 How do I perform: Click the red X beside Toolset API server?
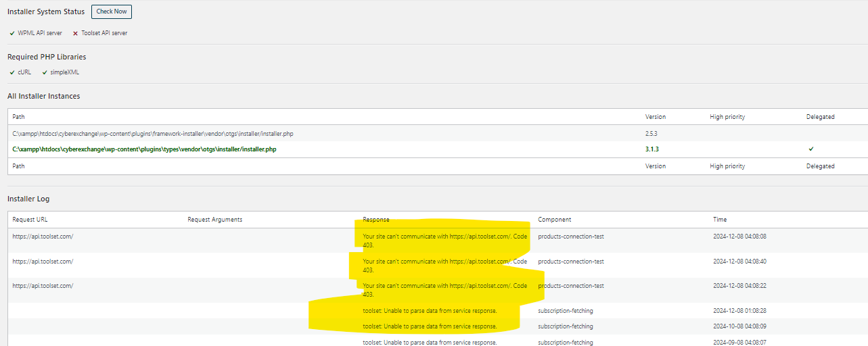pyautogui.click(x=75, y=33)
